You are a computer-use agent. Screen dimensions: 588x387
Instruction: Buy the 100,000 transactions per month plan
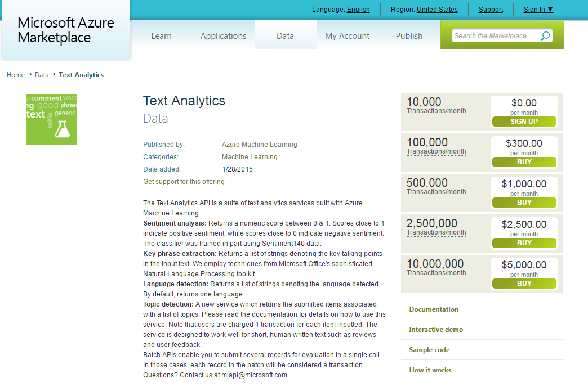524,161
